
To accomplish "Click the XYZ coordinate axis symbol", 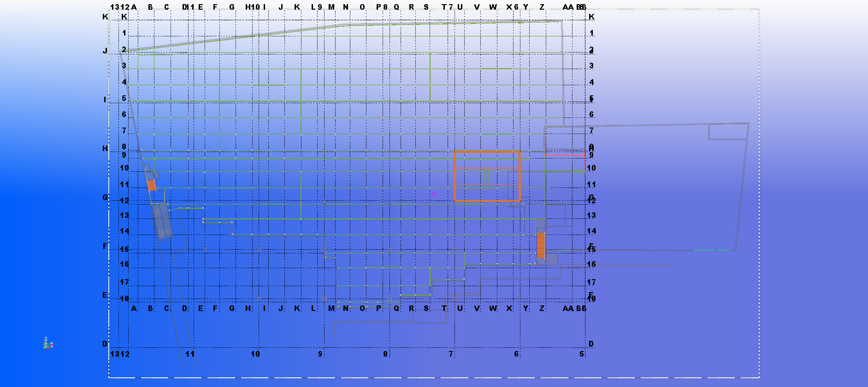I will (47, 344).
